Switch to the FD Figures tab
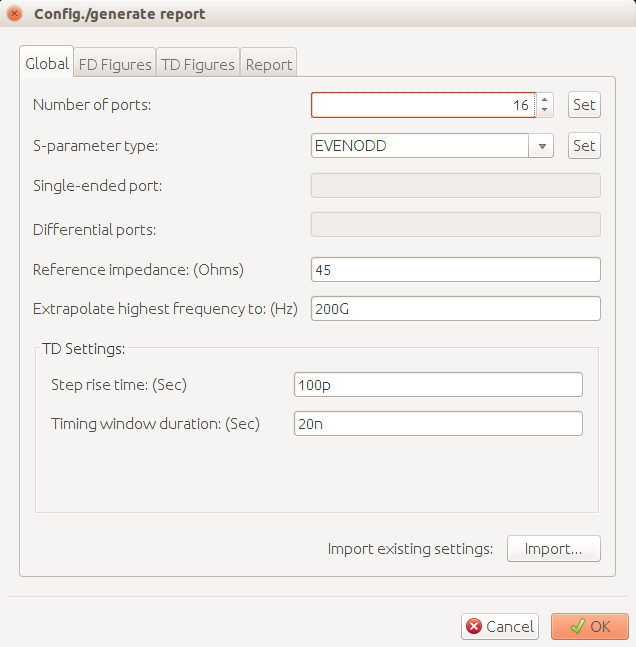This screenshot has height=647, width=636. coord(115,64)
